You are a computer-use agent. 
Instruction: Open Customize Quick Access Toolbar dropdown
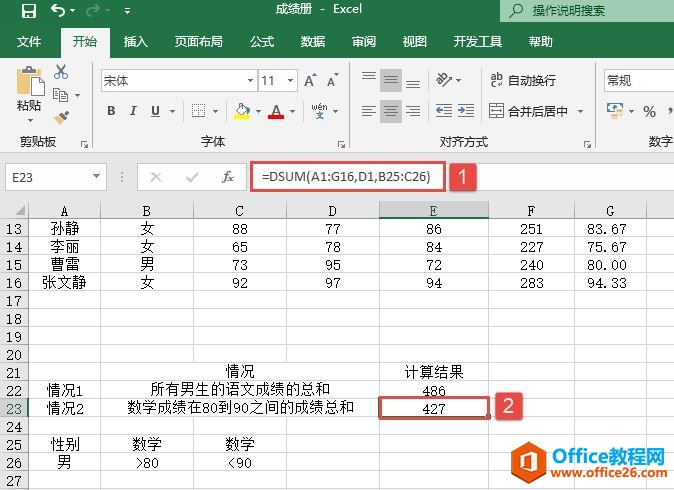point(127,12)
